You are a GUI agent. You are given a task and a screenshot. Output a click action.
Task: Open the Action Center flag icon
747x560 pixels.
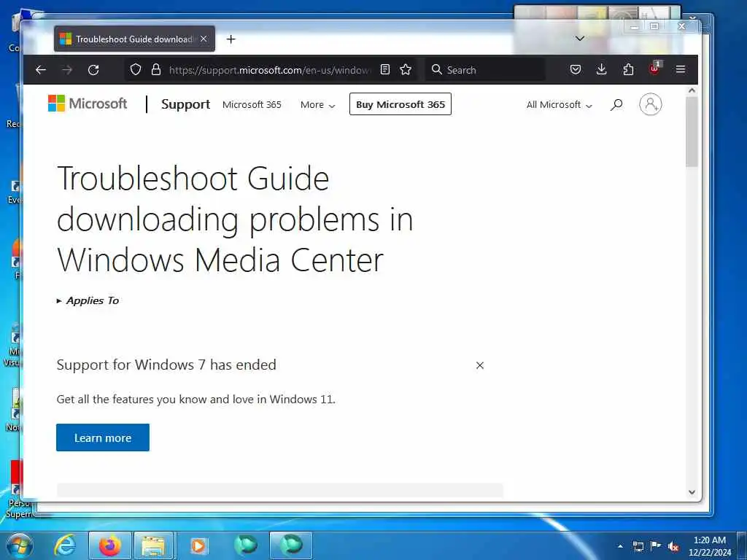(x=656, y=545)
